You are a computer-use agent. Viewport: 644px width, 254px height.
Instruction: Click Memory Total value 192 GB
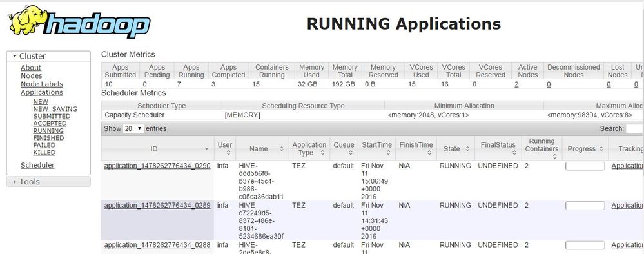coord(344,84)
